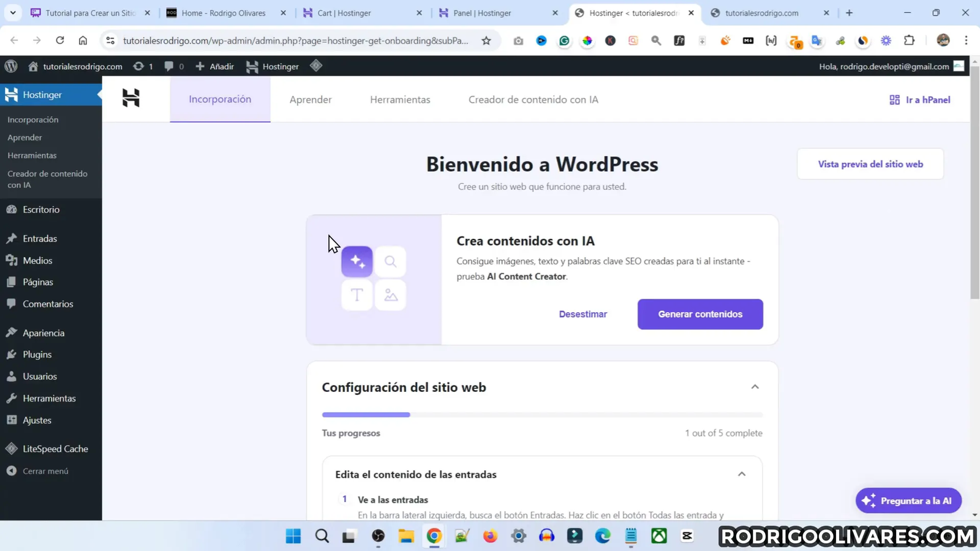Switch to the Aprender tab
This screenshot has width=980, height=551.
310,99
